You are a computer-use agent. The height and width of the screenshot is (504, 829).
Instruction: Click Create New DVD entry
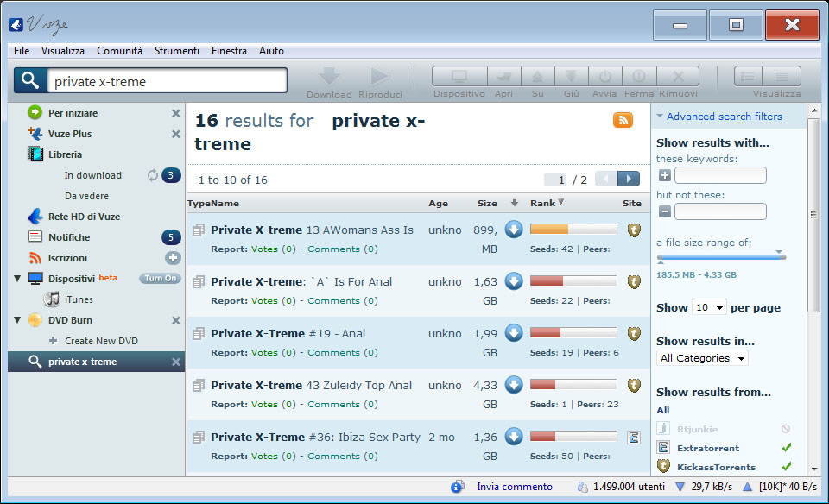click(x=101, y=341)
